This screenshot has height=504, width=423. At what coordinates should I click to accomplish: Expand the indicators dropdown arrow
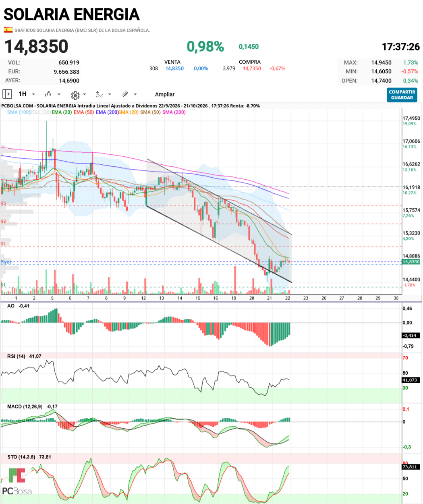110,94
